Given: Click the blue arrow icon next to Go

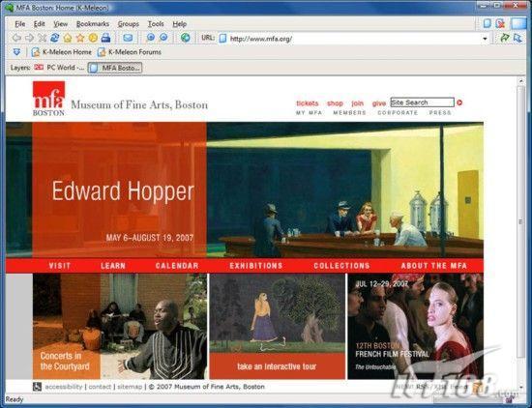Looking at the screenshot, I should click(517, 38).
